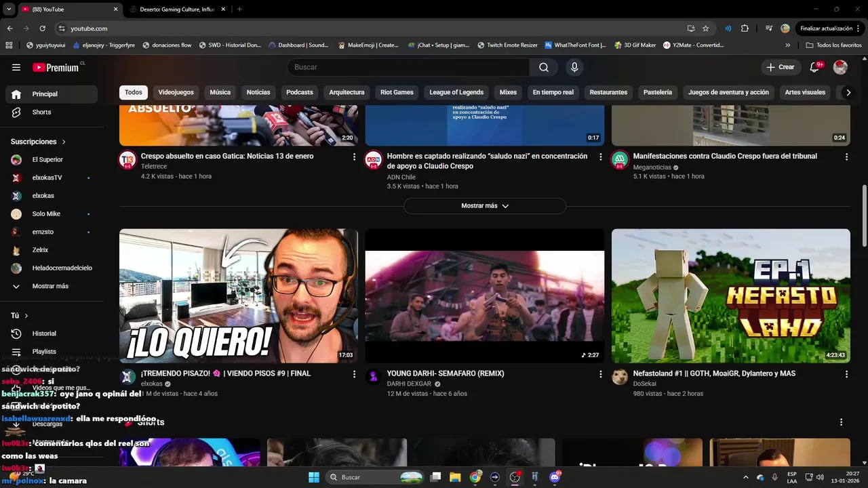This screenshot has height=488, width=868.
Task: Go to Principal in the sidebar
Action: point(52,94)
